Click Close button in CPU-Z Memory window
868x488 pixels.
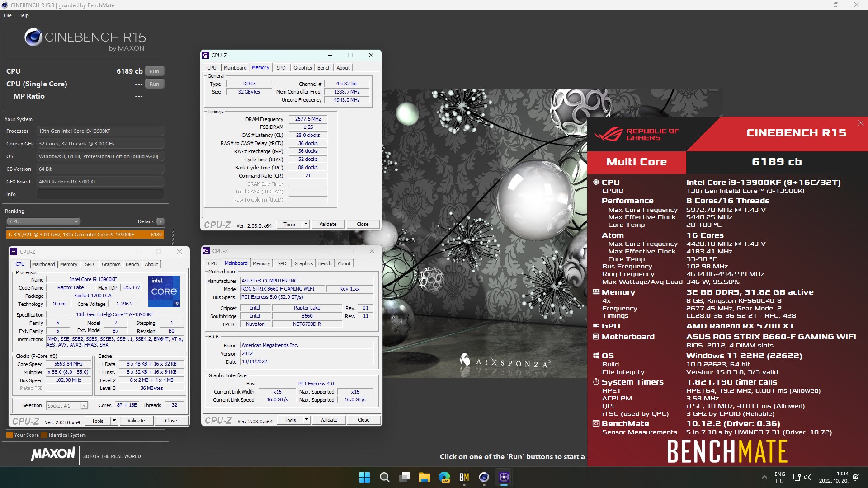[363, 224]
